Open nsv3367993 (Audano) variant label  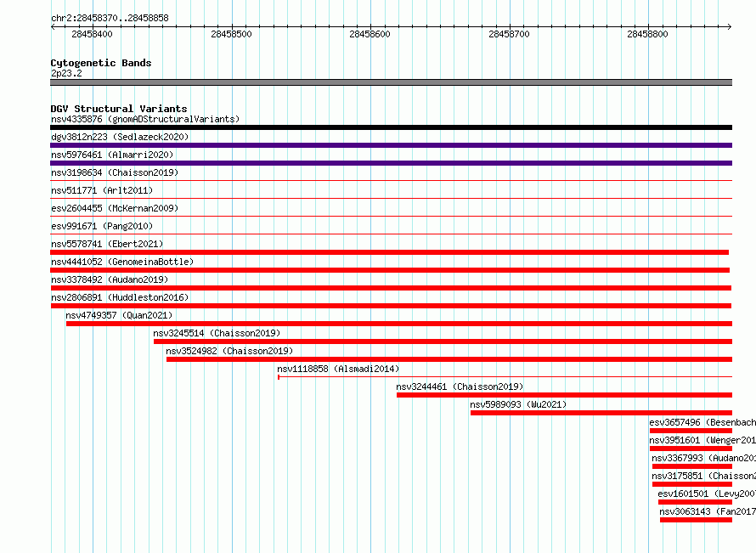703,458
